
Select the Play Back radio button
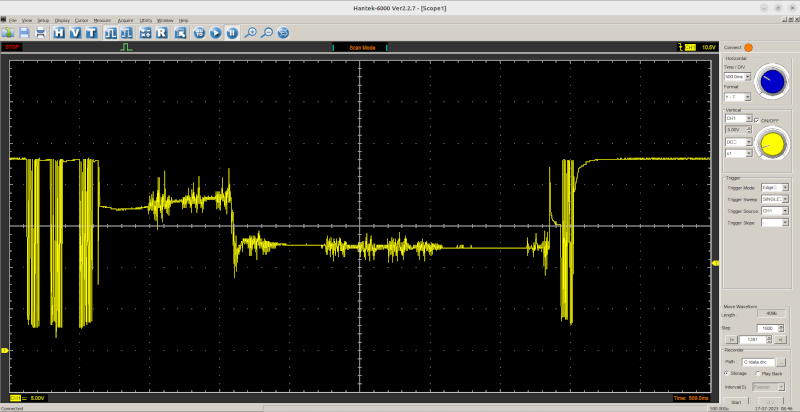[x=756, y=373]
